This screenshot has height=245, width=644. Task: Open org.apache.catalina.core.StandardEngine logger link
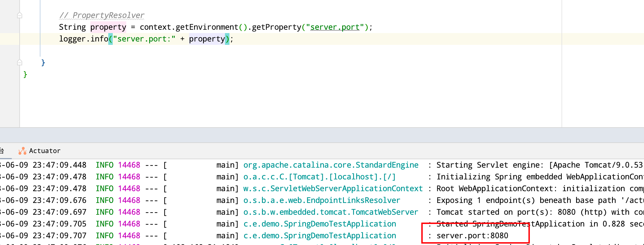coord(331,165)
